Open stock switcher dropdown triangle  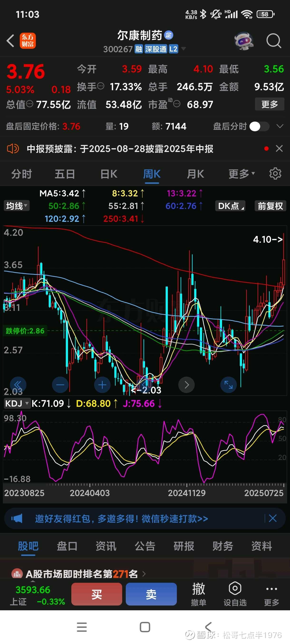coord(184,48)
